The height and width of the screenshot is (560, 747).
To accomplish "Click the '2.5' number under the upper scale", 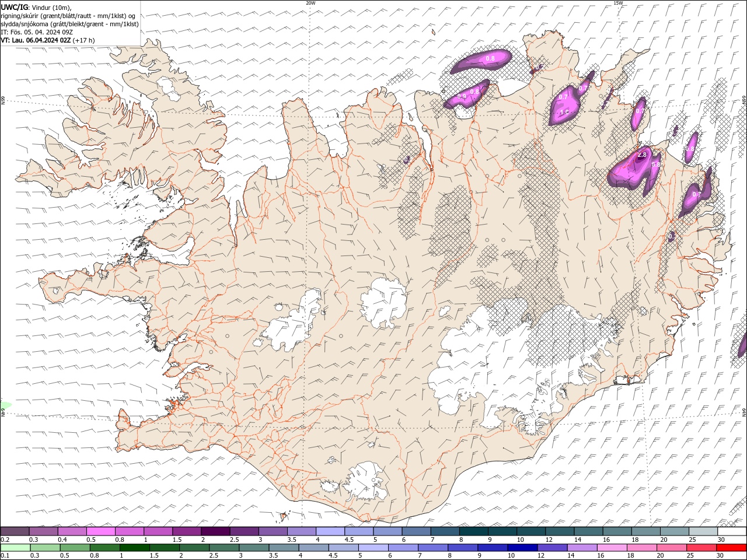I will (234, 540).
